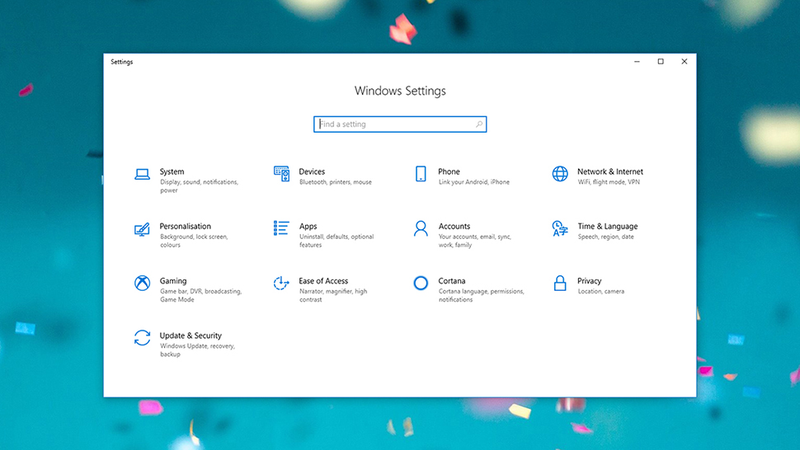Select the Apps list icon
Image resolution: width=800 pixels, height=450 pixels.
coord(282,228)
